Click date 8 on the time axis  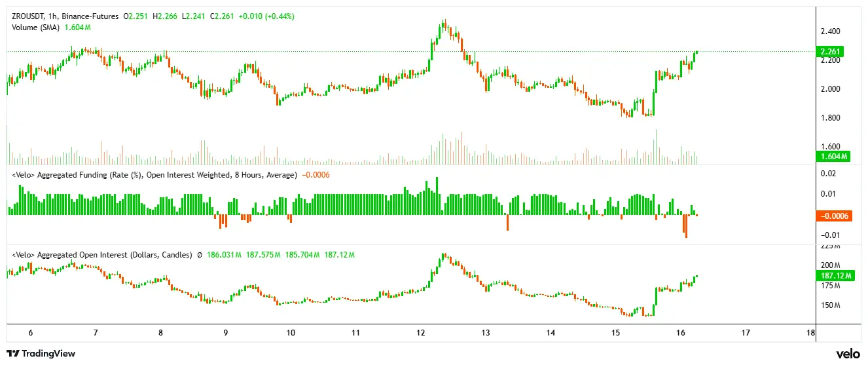coord(160,333)
